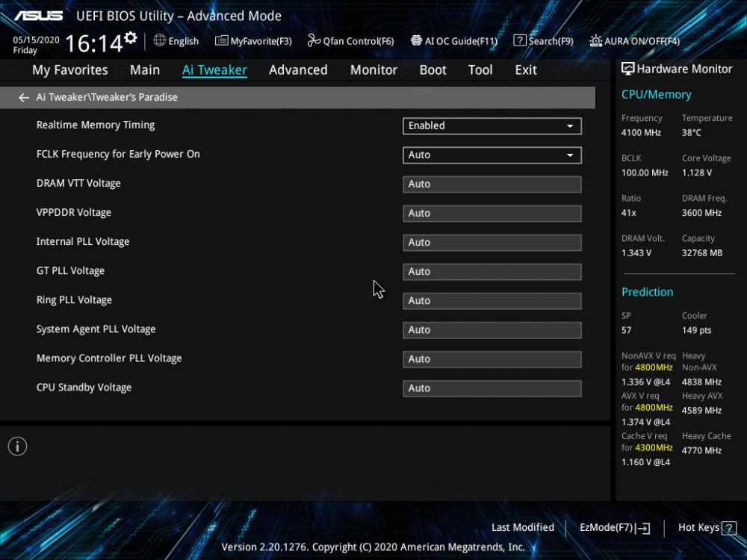Switch to the Boot tab
This screenshot has width=747, height=560.
[x=433, y=70]
